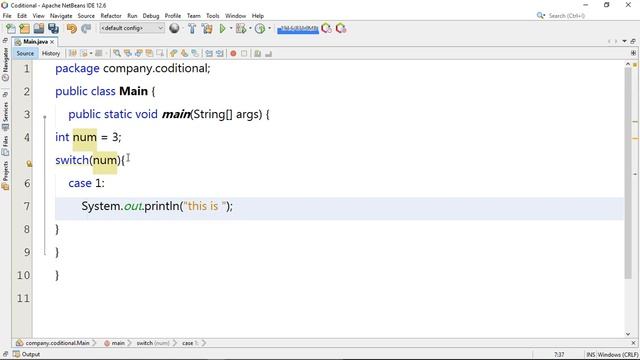This screenshot has height=360, width=640.
Task: Click the Save All toolbar icon
Action: click(x=53, y=29)
